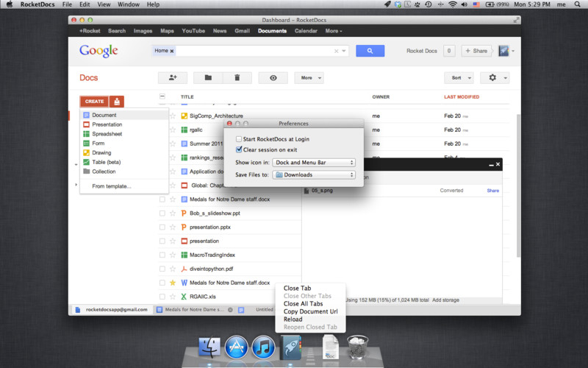Enable Start RocketDocs at Login checkbox
The image size is (588, 368).
pos(239,138)
